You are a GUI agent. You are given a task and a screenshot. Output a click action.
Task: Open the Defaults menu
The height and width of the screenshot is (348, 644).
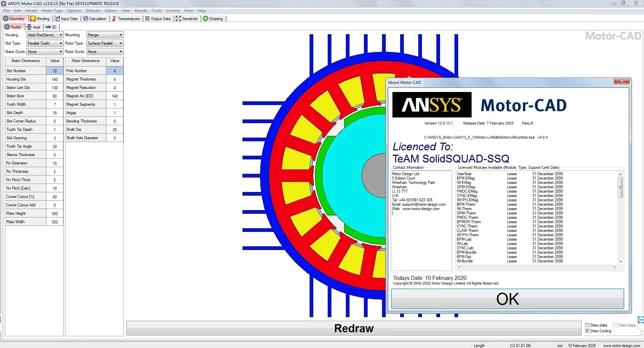(93, 11)
